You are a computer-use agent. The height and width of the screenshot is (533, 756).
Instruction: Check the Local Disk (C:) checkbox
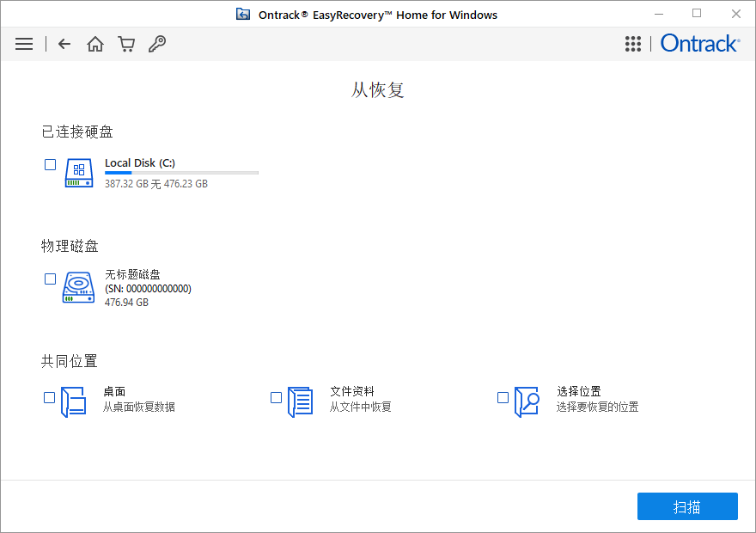tap(50, 164)
